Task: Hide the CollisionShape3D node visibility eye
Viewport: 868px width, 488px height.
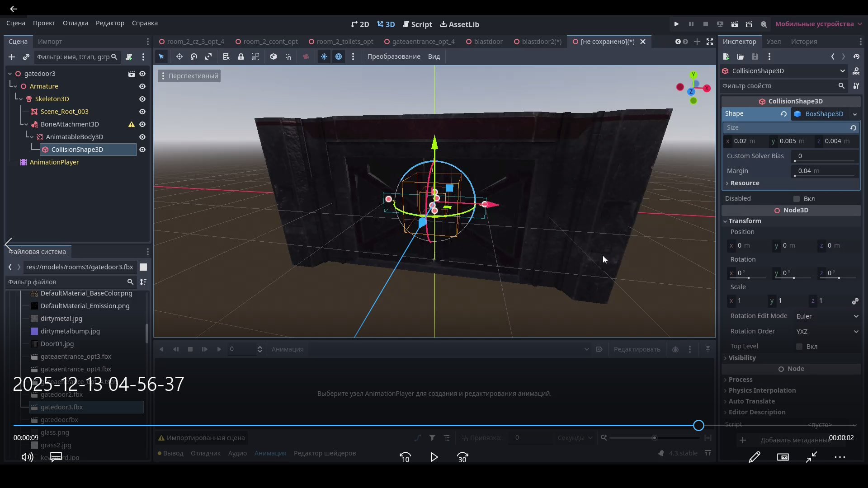Action: click(x=142, y=150)
